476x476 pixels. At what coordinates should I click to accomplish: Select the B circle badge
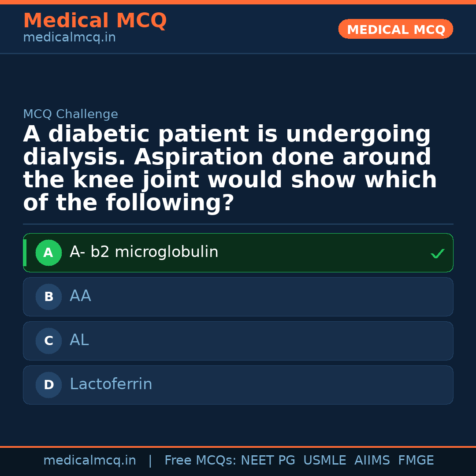click(48, 297)
